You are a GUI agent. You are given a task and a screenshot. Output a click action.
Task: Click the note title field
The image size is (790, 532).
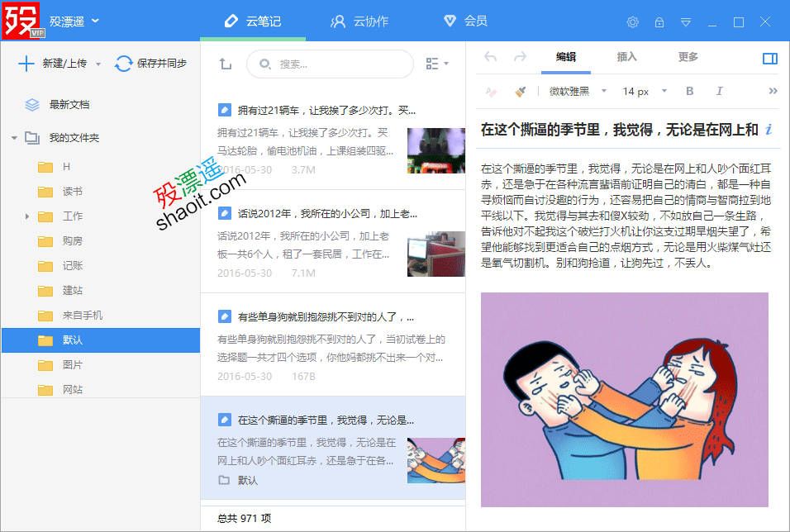[619, 130]
